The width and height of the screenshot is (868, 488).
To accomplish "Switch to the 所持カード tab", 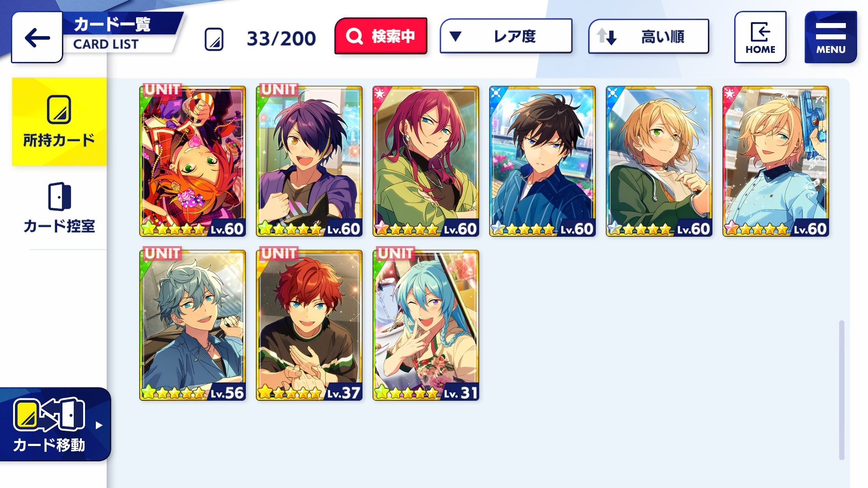I will tap(59, 122).
